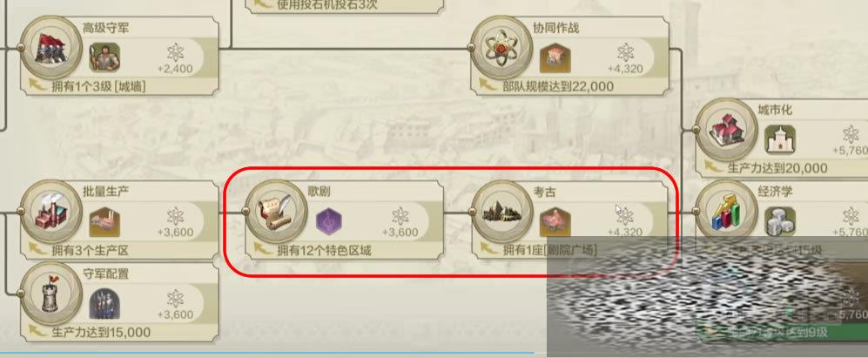
Task: Click the coin stack icon in 经济学
Action: (x=780, y=221)
